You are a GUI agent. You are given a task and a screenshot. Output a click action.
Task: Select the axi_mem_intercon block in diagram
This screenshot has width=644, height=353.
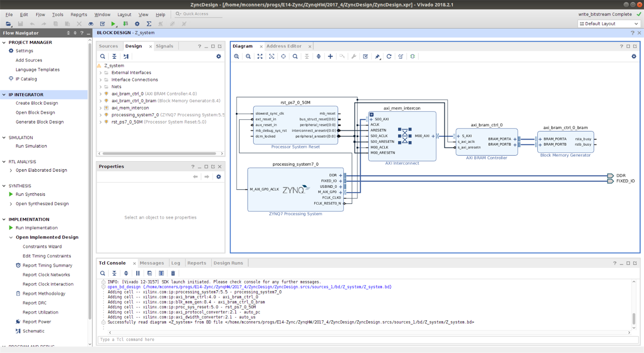[402, 136]
